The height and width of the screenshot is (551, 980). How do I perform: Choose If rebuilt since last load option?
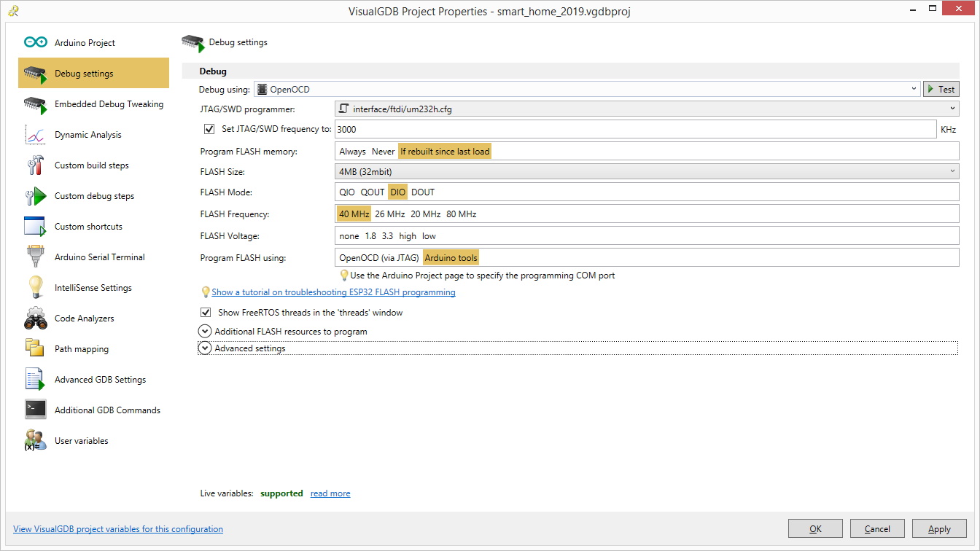pyautogui.click(x=445, y=152)
